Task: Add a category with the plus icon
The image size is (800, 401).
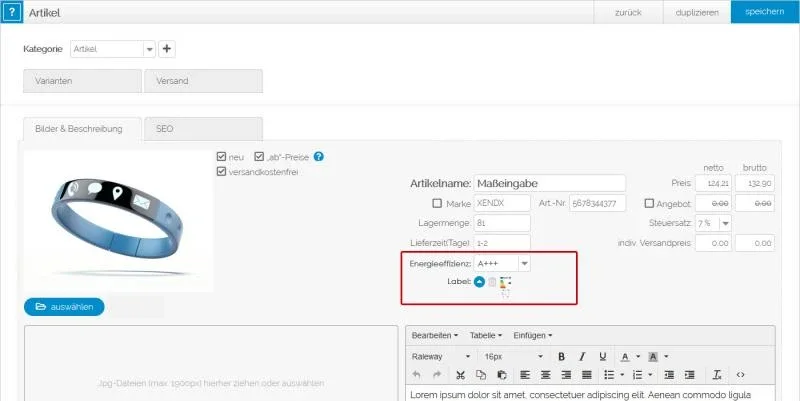Action: tap(167, 49)
